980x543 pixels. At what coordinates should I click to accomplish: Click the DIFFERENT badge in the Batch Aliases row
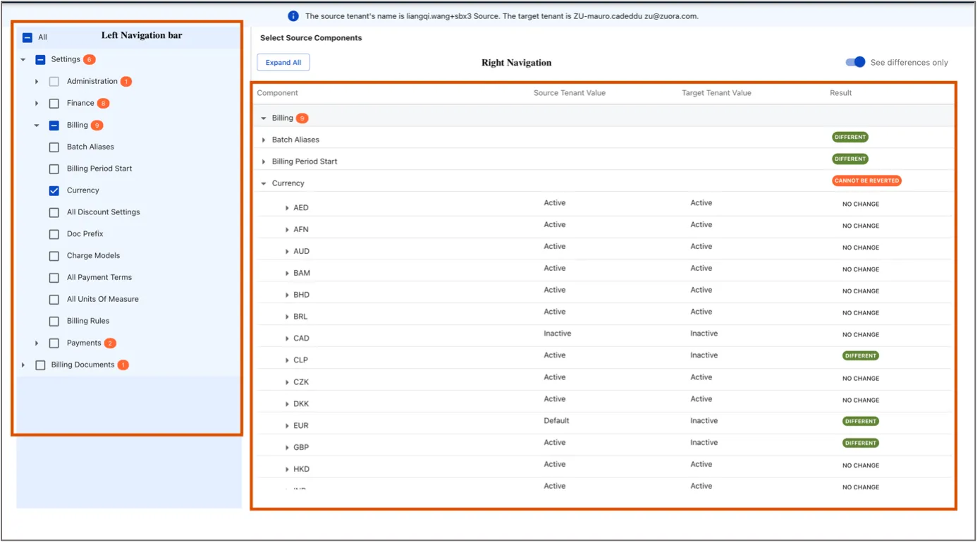click(850, 138)
